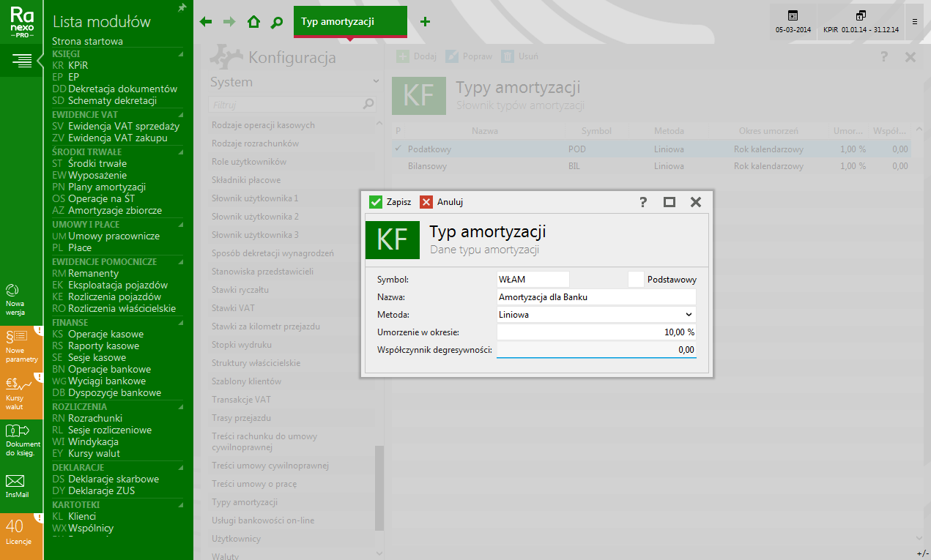Toggle the Podstawowy checkbox
The height and width of the screenshot is (560, 931).
tap(636, 279)
